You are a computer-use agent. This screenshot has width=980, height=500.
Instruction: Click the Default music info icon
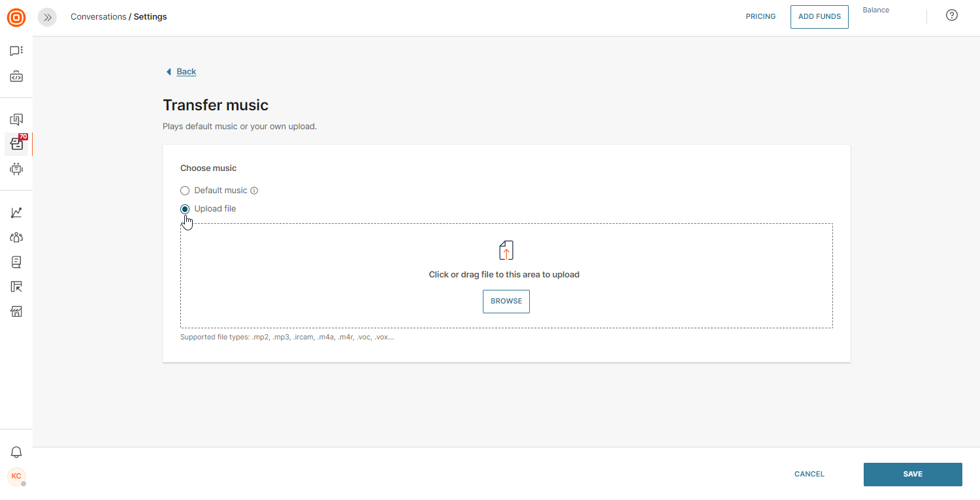coord(255,191)
